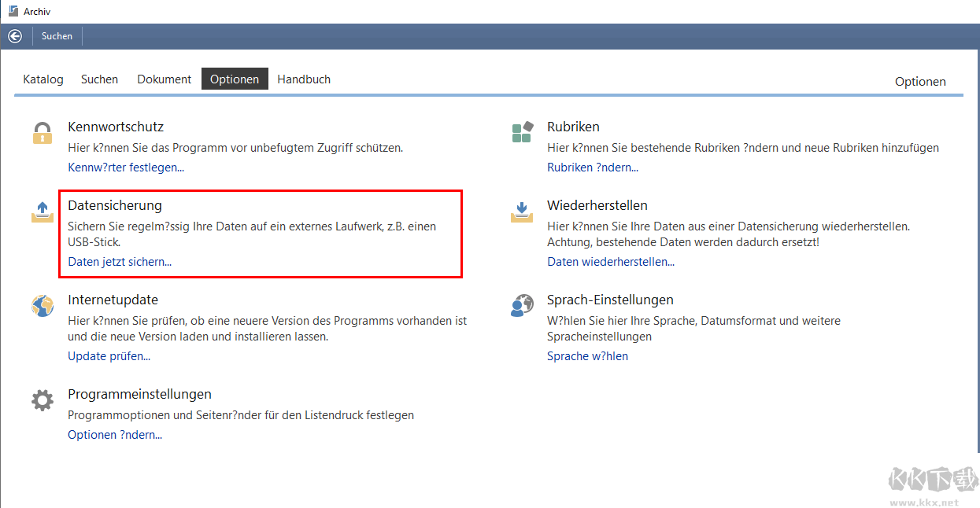Image resolution: width=980 pixels, height=508 pixels.
Task: Go to the Dokument tab
Action: click(164, 79)
